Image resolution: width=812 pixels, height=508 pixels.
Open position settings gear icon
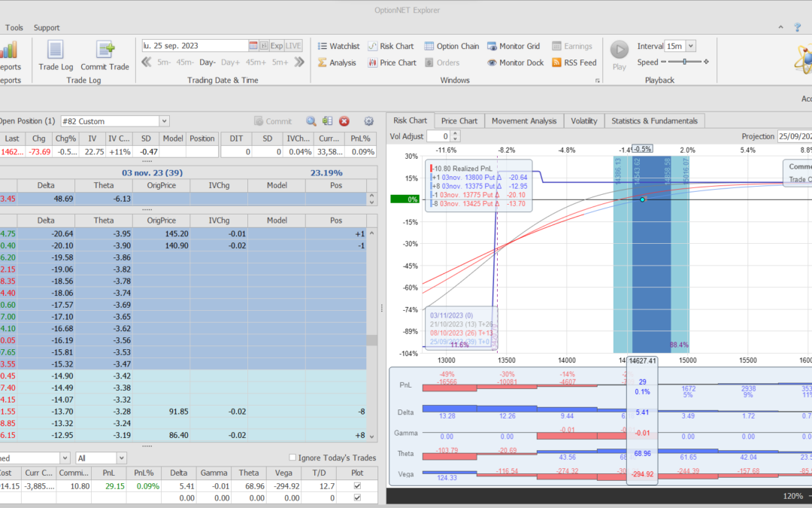click(368, 121)
